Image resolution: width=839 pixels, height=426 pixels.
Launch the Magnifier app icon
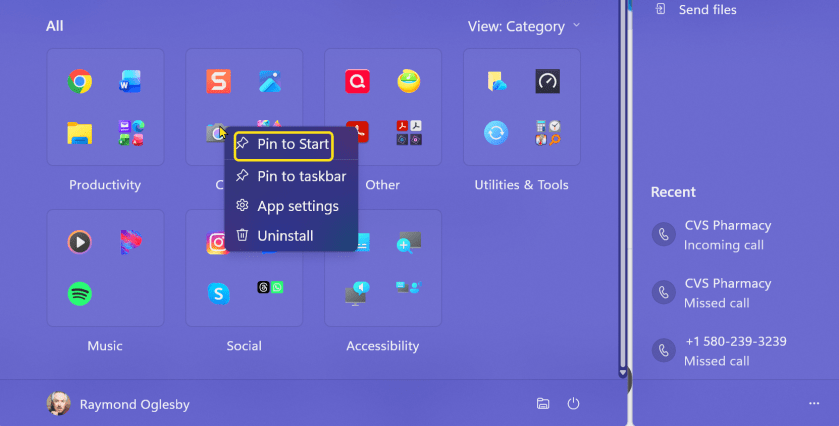[x=409, y=242]
